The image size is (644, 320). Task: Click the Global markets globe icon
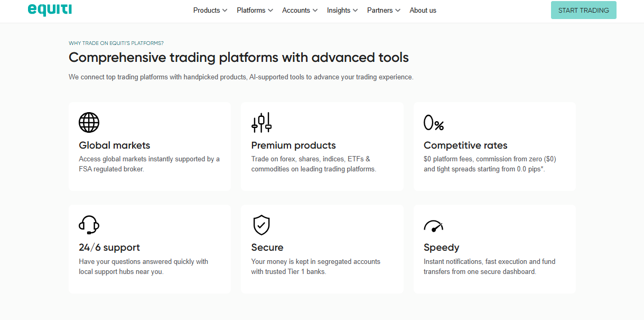coord(89,122)
